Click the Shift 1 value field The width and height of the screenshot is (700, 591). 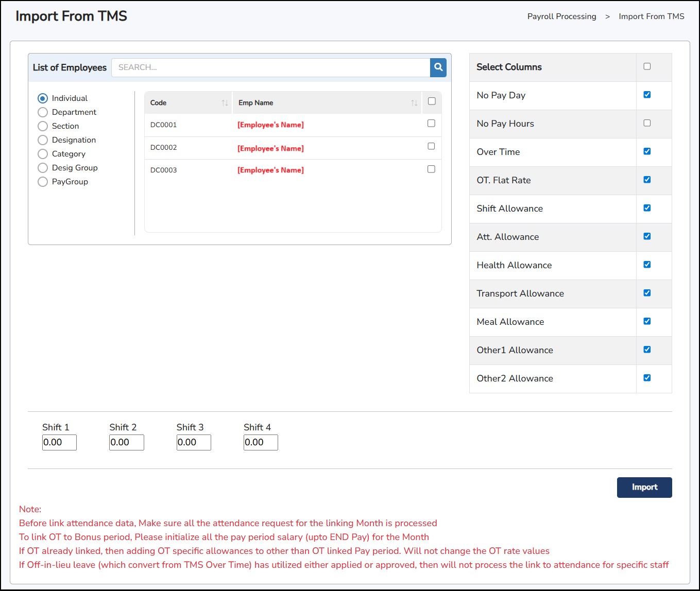click(59, 442)
